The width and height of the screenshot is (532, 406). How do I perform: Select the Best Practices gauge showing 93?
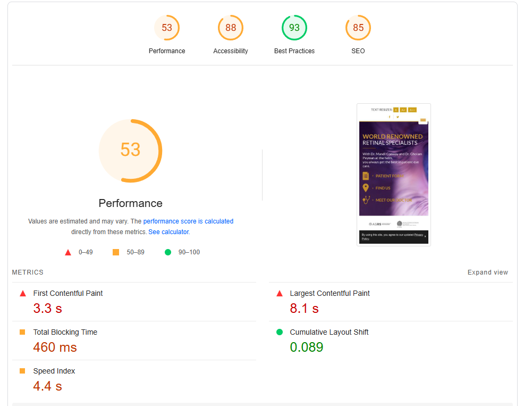(294, 28)
